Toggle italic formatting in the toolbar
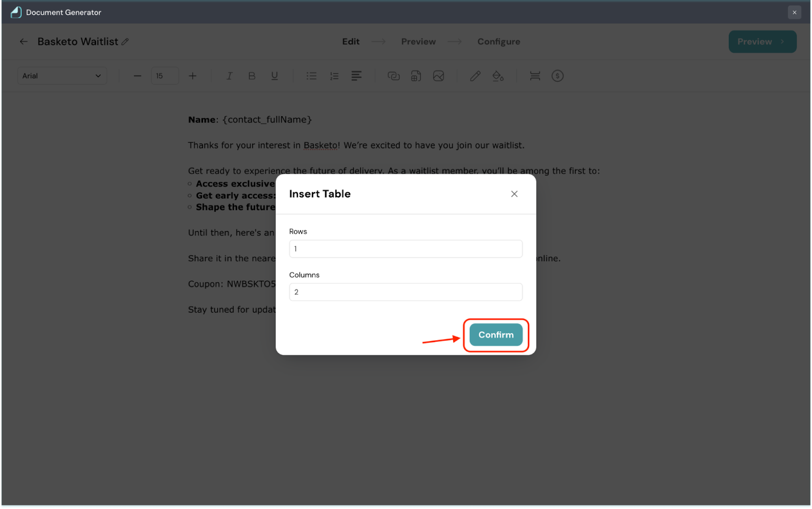 [x=229, y=76]
